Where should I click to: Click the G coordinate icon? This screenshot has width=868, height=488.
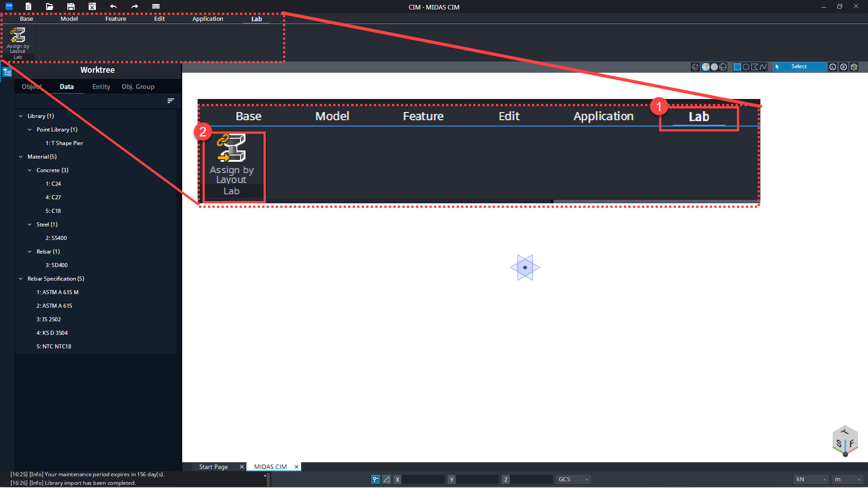844,67
